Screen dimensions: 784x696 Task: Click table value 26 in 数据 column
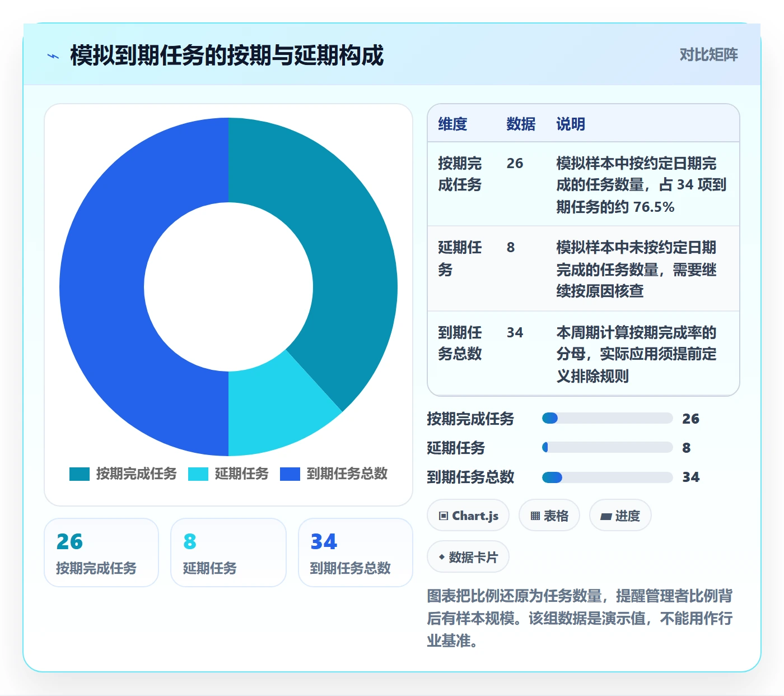pyautogui.click(x=515, y=163)
